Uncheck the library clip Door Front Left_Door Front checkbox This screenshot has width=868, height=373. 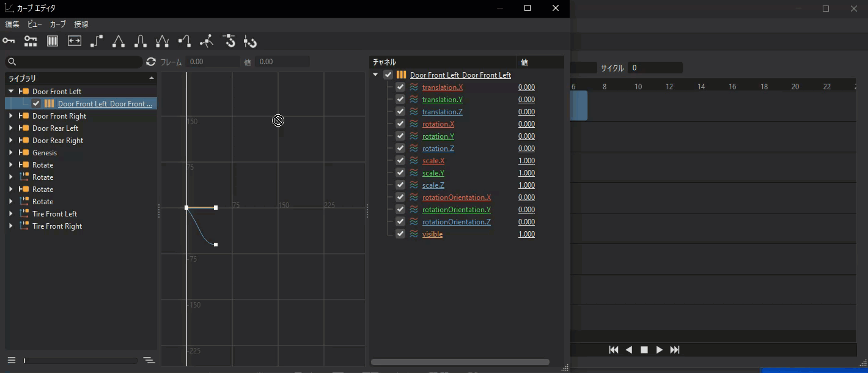click(x=36, y=104)
